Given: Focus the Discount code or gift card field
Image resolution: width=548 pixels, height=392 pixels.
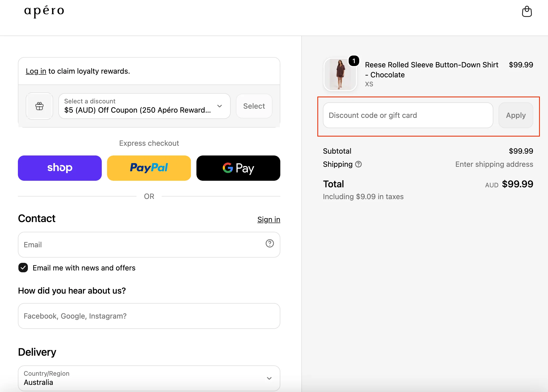Looking at the screenshot, I should pos(408,115).
